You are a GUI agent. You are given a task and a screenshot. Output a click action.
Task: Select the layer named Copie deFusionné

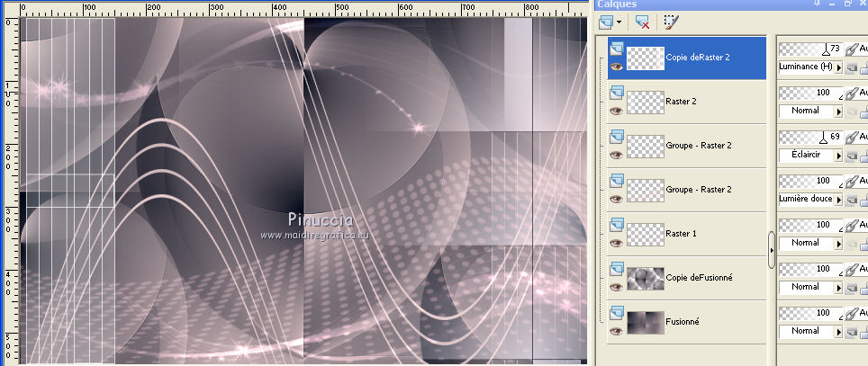pyautogui.click(x=699, y=278)
